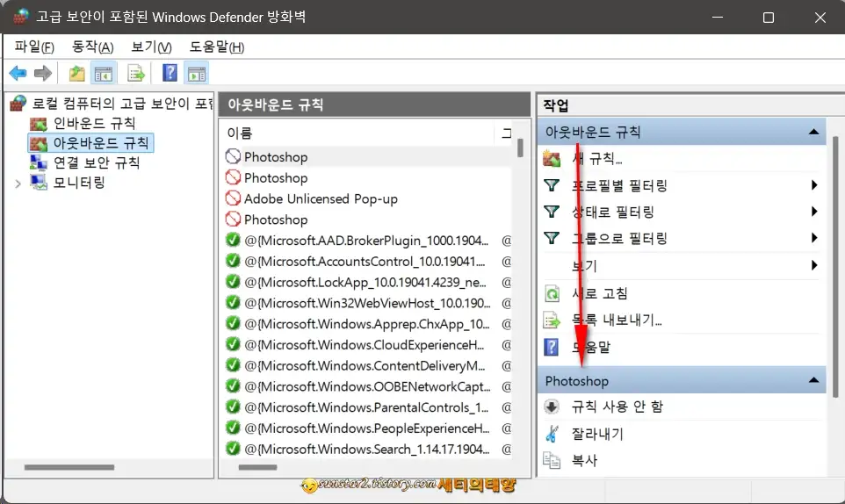The width and height of the screenshot is (845, 504).
Task: Click 잘라내기 action text
Action: point(597,434)
